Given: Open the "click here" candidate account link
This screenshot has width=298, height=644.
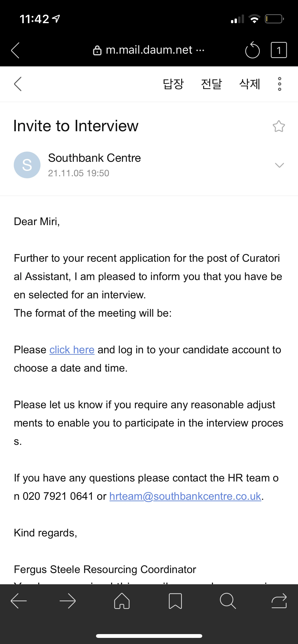Looking at the screenshot, I should pos(72,350).
